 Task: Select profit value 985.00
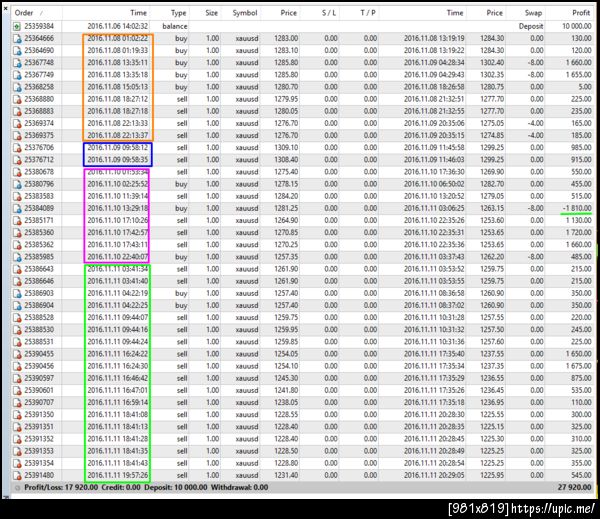[581, 148]
